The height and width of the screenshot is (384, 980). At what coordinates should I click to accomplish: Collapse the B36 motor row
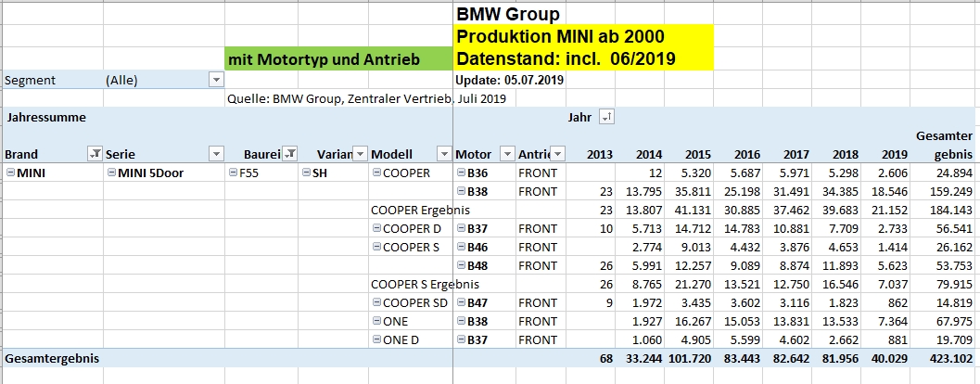pyautogui.click(x=461, y=173)
